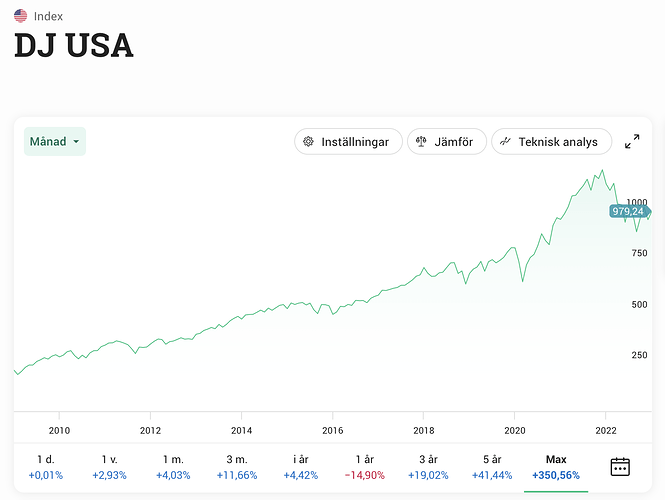Open the Inställningar settings button

(x=348, y=142)
